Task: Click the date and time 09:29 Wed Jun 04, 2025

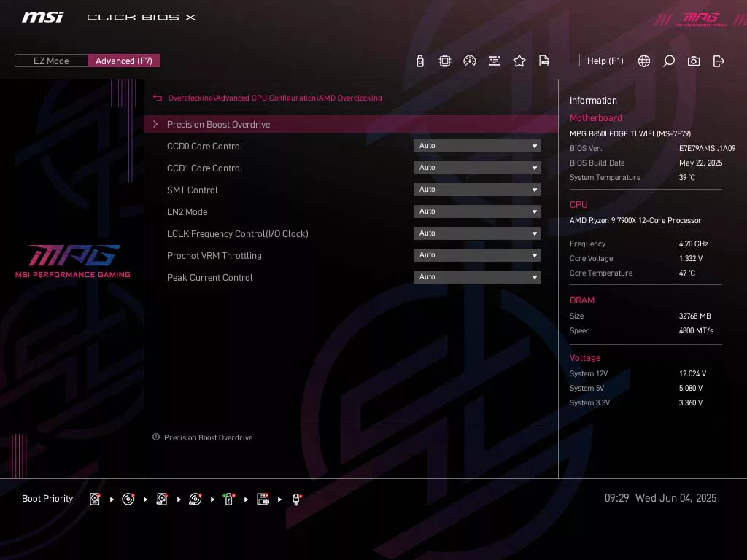Action: (x=660, y=498)
